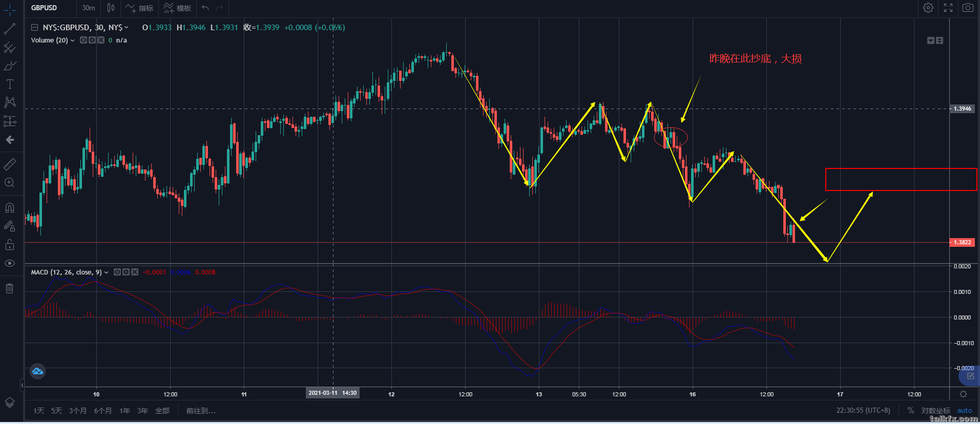This screenshot has width=980, height=424.
Task: Click the 22:30:55 (UTC+8) timezone selector
Action: 863,411
